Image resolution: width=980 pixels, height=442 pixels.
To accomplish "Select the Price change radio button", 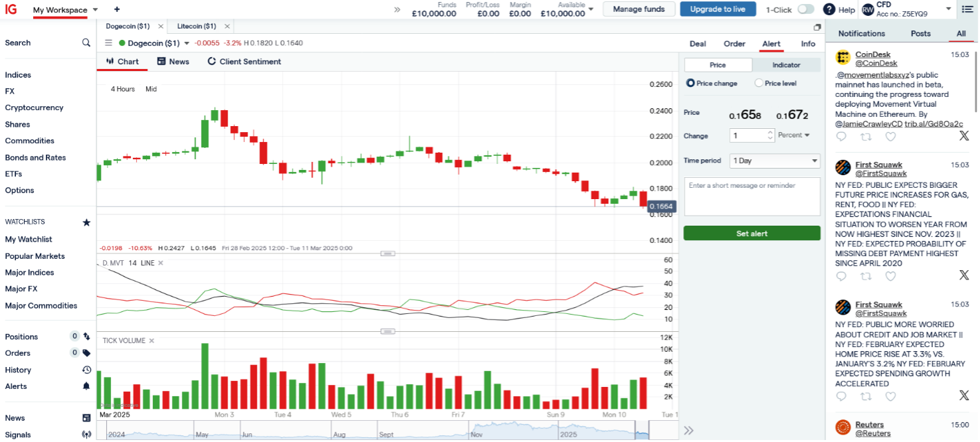I will click(691, 83).
